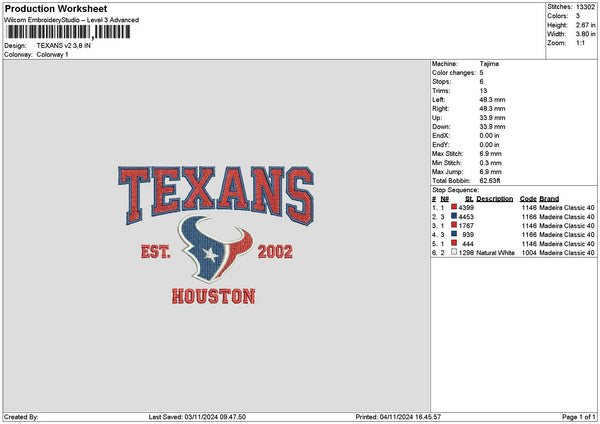Click the Natural White swatch in row 6

[454, 252]
